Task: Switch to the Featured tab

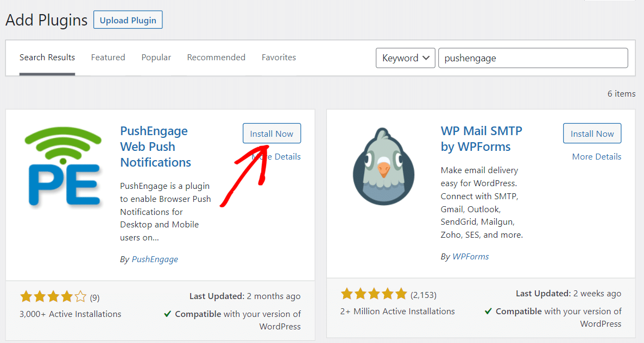Action: pos(108,58)
